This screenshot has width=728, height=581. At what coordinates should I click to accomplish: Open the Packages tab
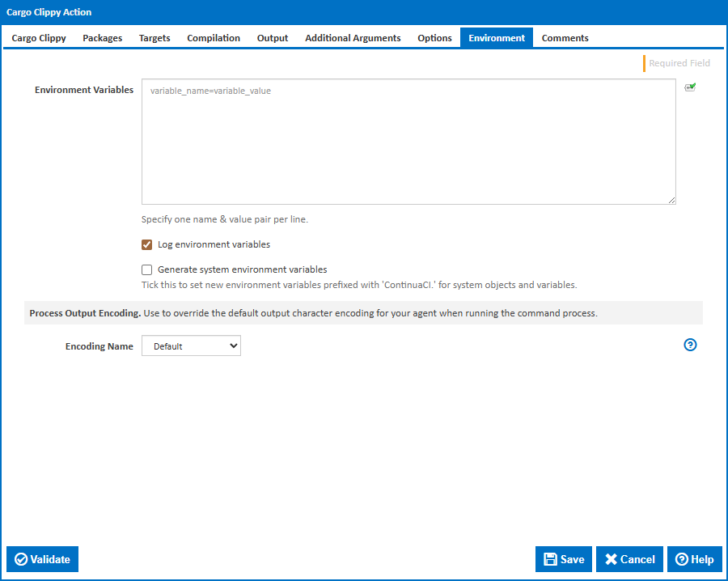103,38
